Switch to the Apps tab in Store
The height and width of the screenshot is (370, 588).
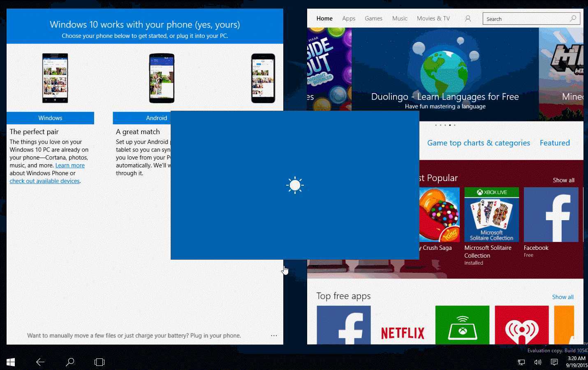coord(349,19)
